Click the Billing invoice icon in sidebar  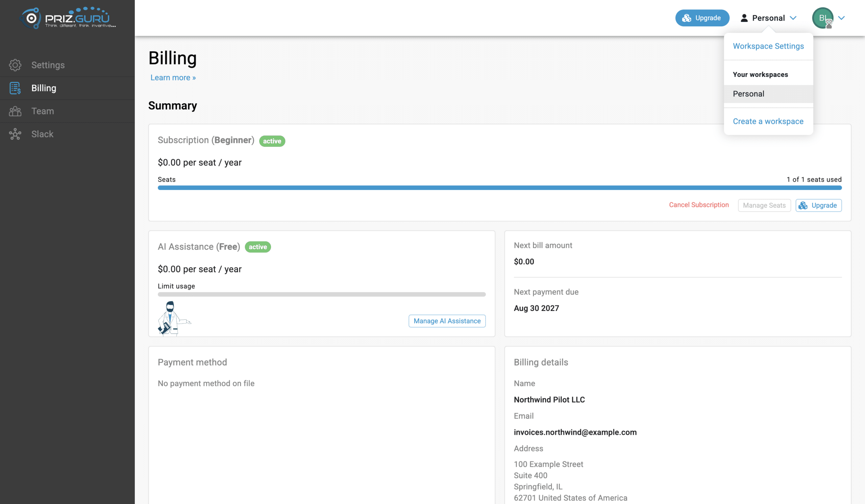[15, 88]
